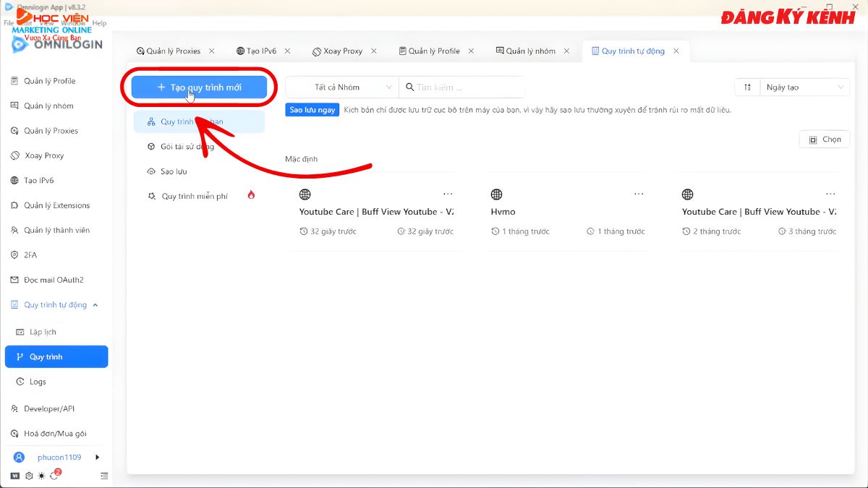
Task: Expand the Ngày tạo sort dropdown
Action: pyautogui.click(x=803, y=87)
